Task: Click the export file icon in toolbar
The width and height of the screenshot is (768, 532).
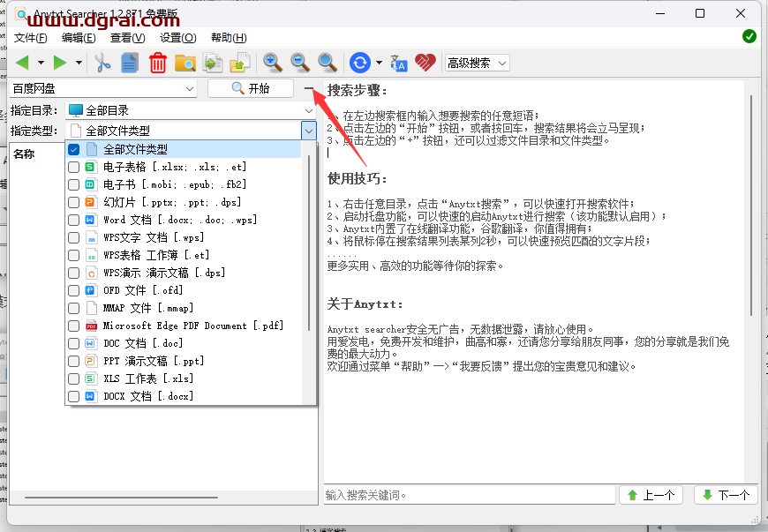Action: (x=240, y=63)
